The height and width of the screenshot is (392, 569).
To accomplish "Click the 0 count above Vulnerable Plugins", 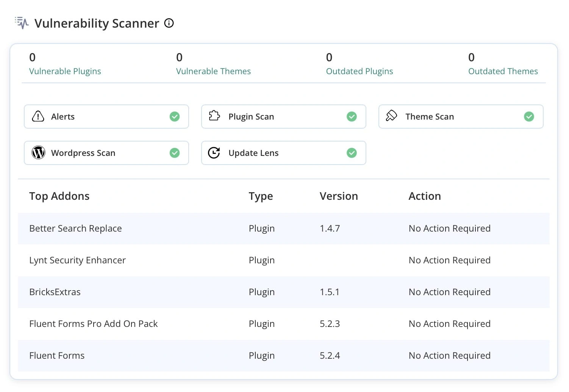I will (33, 58).
